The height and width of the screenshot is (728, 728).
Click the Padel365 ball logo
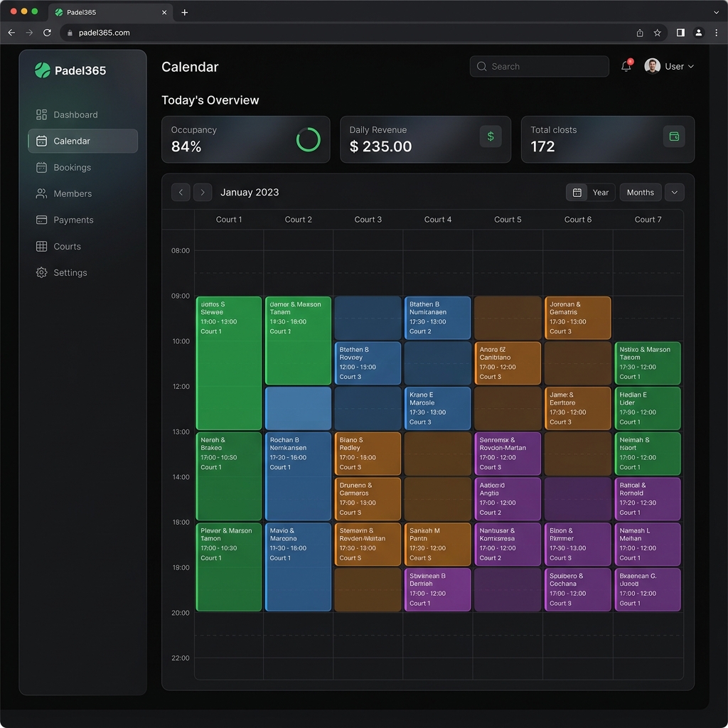(x=43, y=70)
